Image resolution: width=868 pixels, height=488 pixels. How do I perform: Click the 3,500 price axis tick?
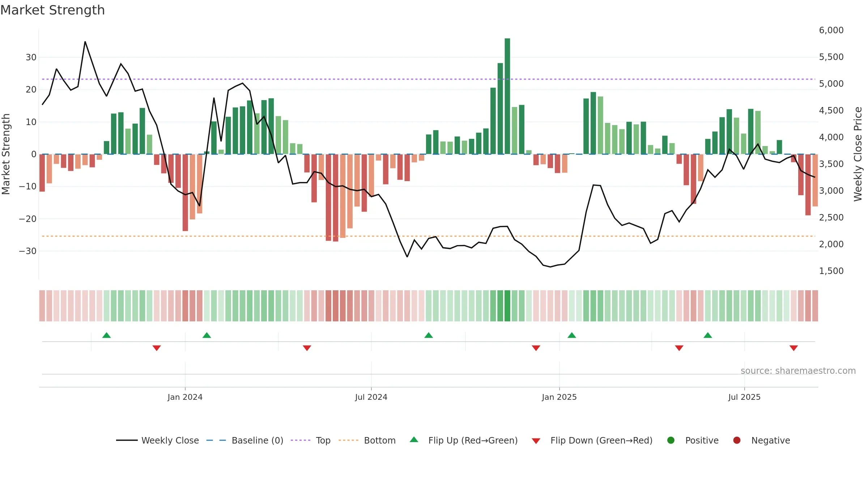[831, 164]
